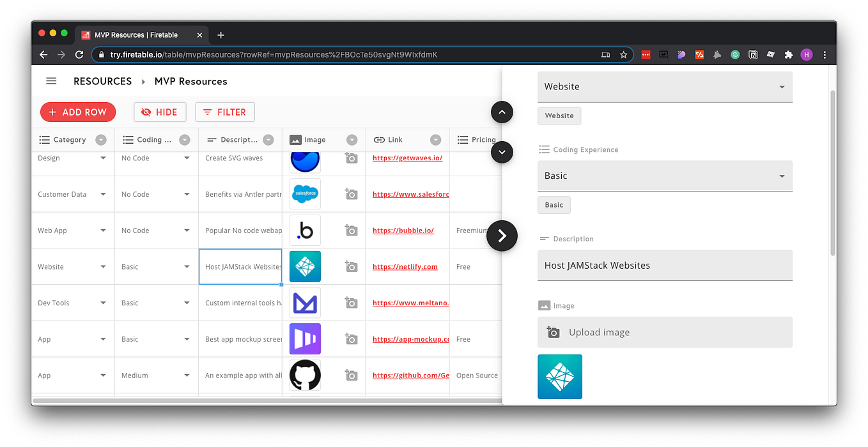The image size is (868, 447).
Task: Click the image picture icon on the Image column
Action: coord(295,139)
